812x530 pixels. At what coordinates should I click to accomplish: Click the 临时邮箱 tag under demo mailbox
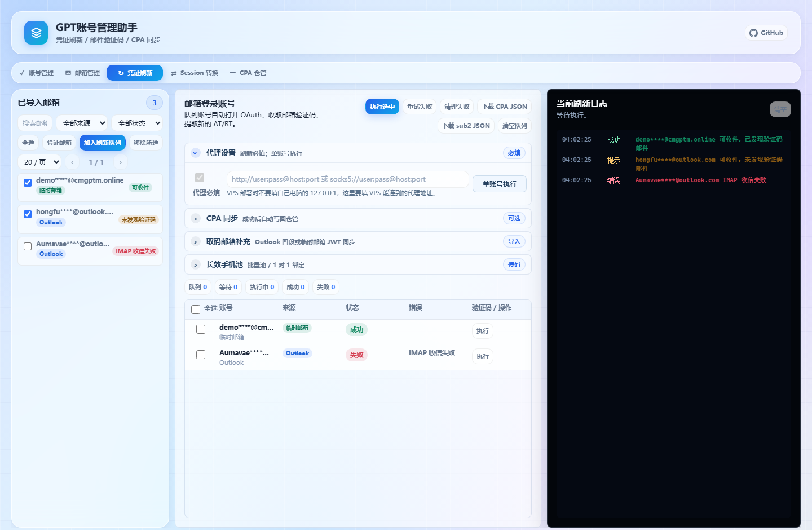click(51, 190)
